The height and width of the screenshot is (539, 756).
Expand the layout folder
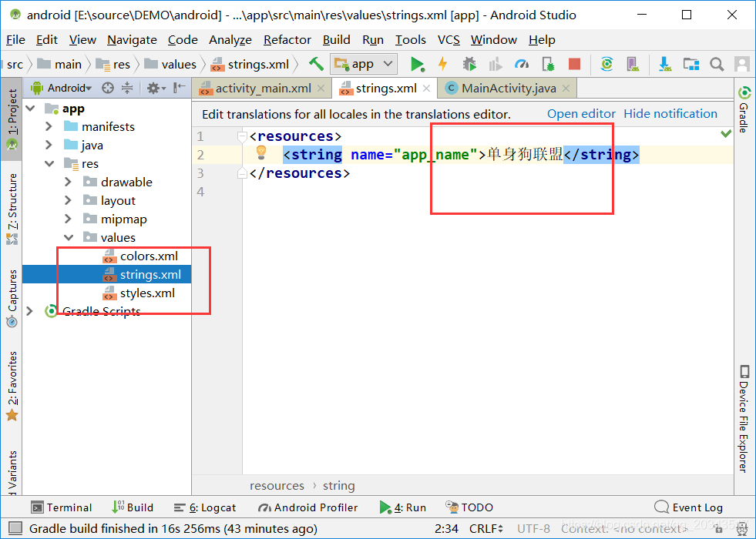point(68,200)
